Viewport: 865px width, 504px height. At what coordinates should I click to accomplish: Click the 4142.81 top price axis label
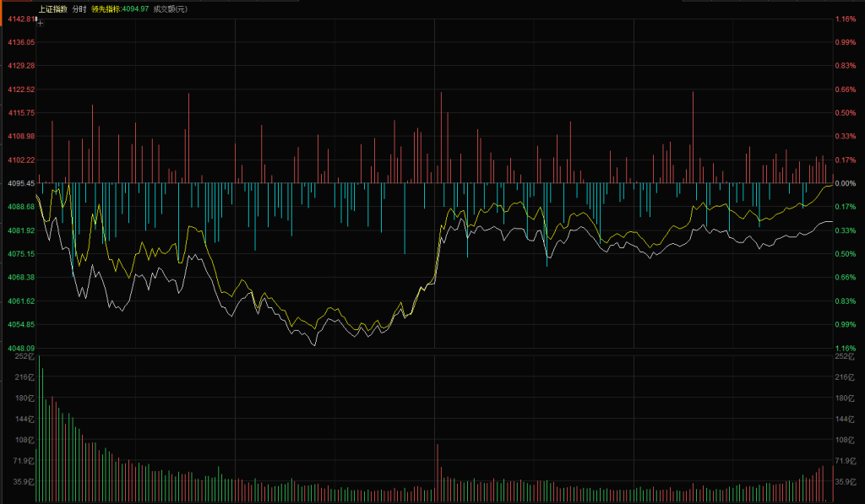[19, 19]
